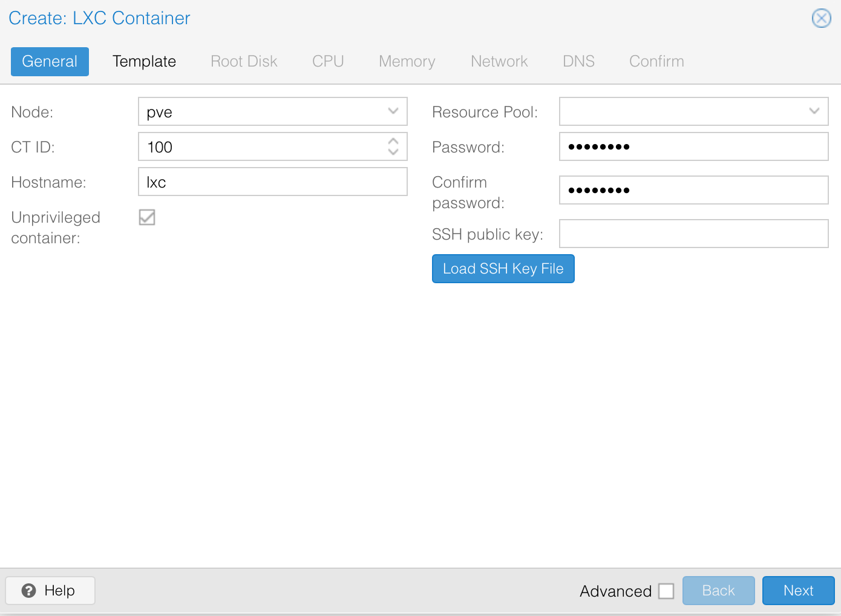The image size is (841, 616).
Task: Enable the Advanced options checkbox
Action: 666,591
